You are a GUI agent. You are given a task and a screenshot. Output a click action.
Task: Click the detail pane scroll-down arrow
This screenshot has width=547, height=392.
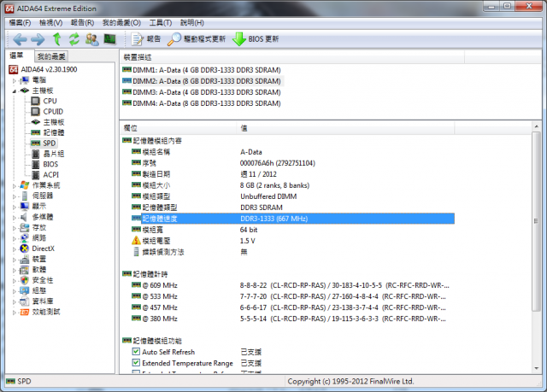(536, 369)
